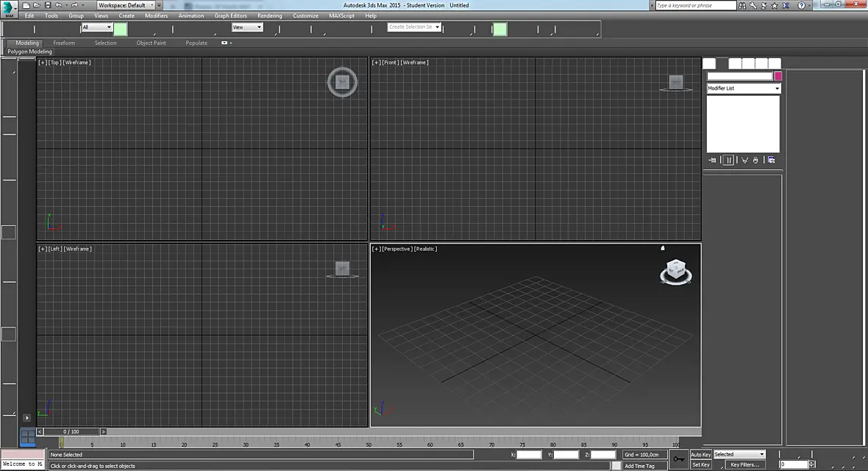Toggle the ribbon minimize button after Populate

pyautogui.click(x=224, y=43)
